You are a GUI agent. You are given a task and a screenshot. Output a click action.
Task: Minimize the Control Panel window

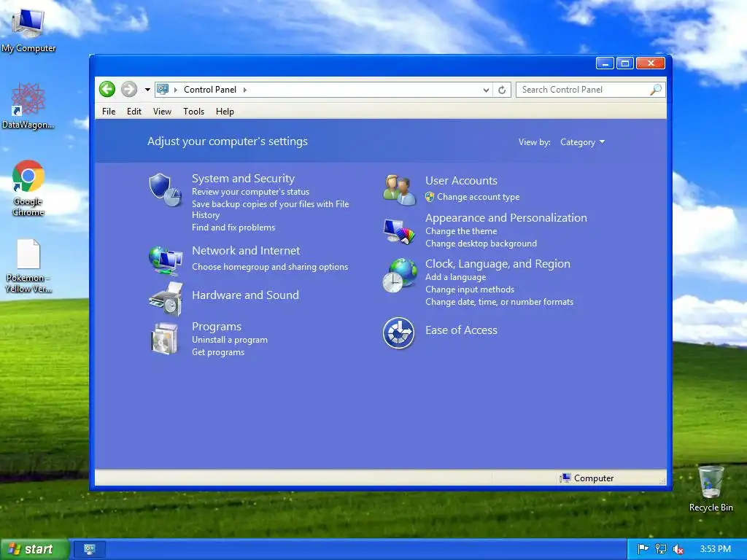(x=605, y=63)
